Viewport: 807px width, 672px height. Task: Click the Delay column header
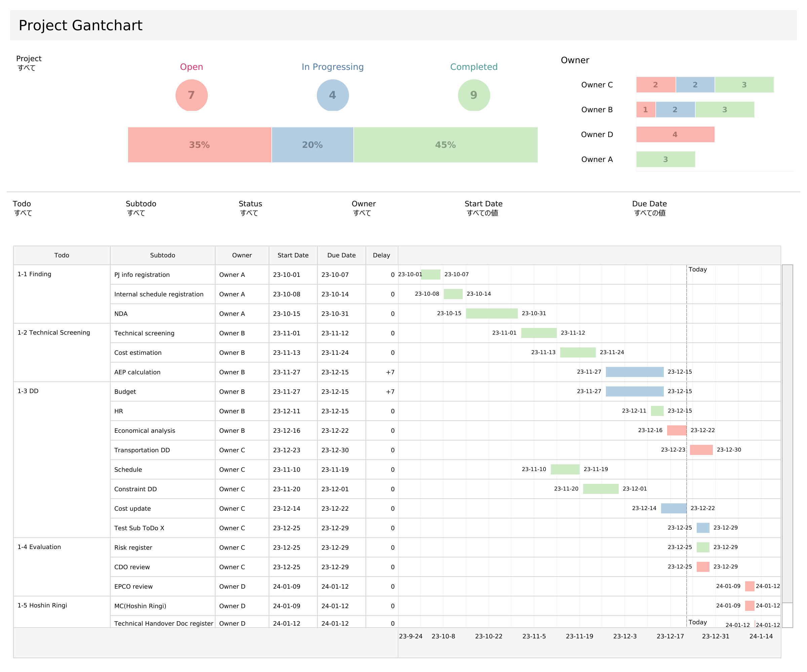[x=381, y=255]
